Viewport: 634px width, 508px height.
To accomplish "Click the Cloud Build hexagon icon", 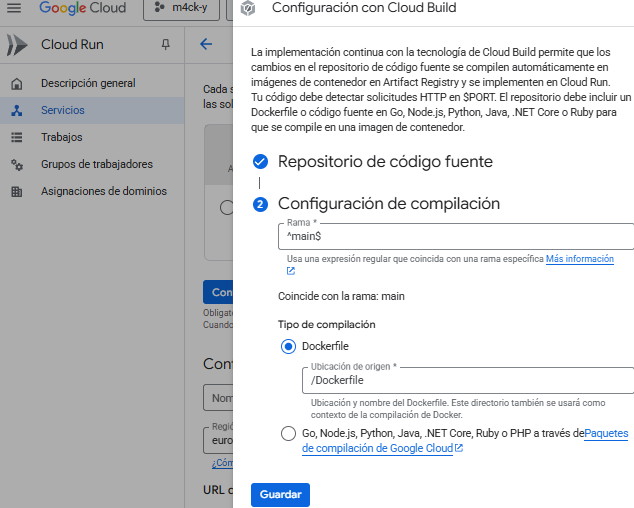I will pos(248,8).
